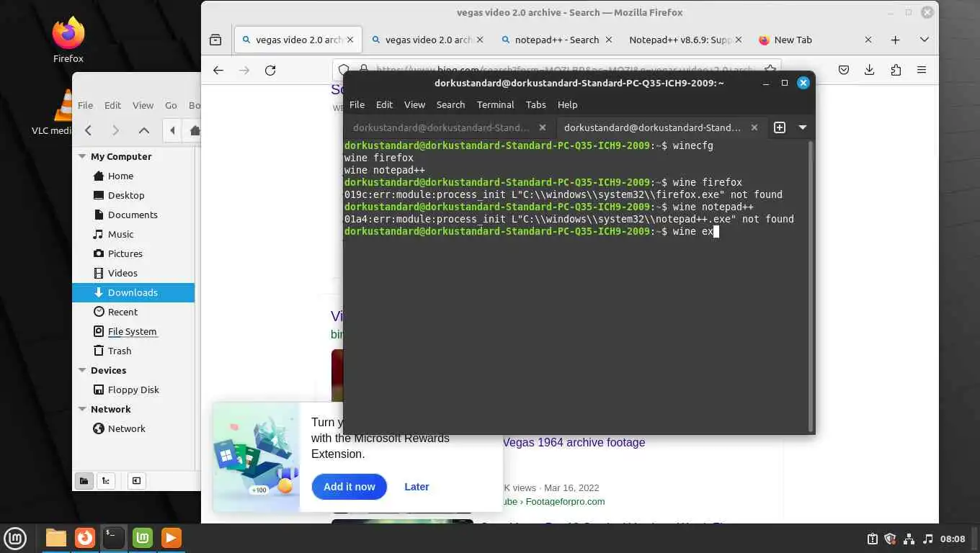Screen dimensions: 980x553
Task: Open the terminal Help menu
Action: [x=567, y=104]
